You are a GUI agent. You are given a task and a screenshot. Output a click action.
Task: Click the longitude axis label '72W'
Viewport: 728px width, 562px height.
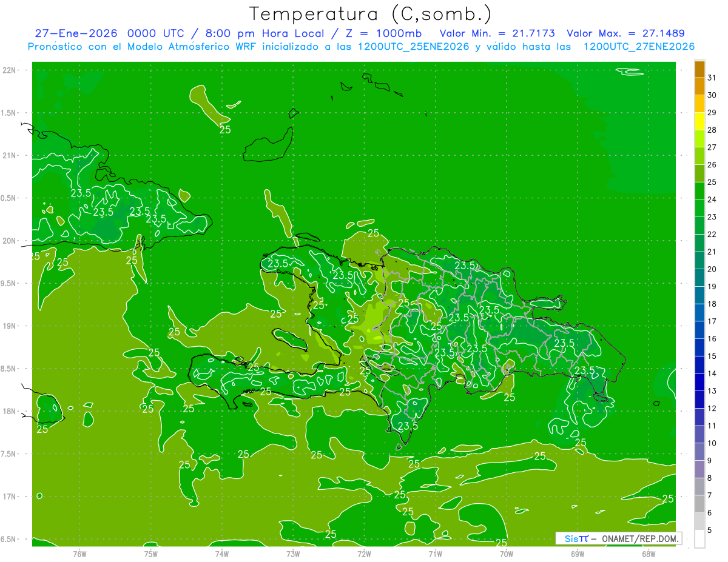364,554
